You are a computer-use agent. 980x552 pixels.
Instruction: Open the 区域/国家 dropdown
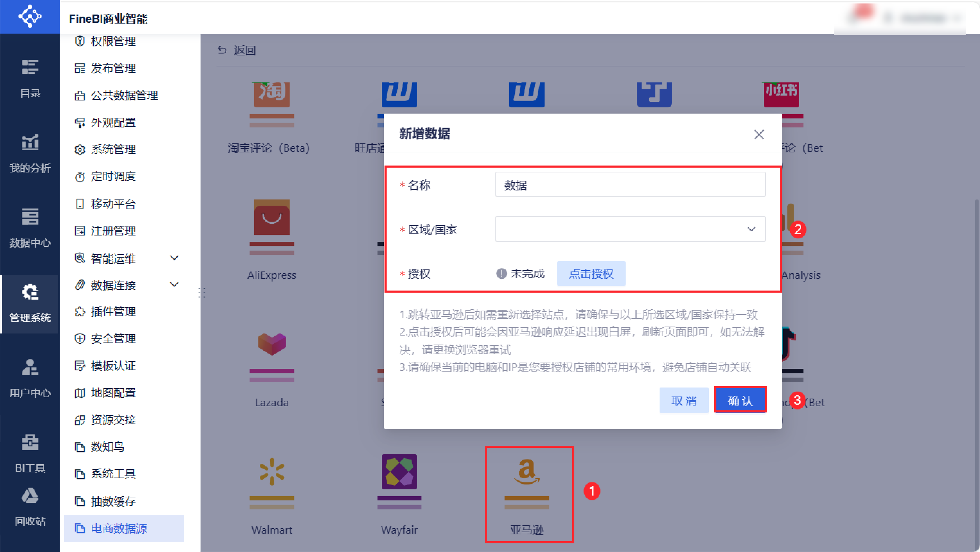tap(630, 229)
